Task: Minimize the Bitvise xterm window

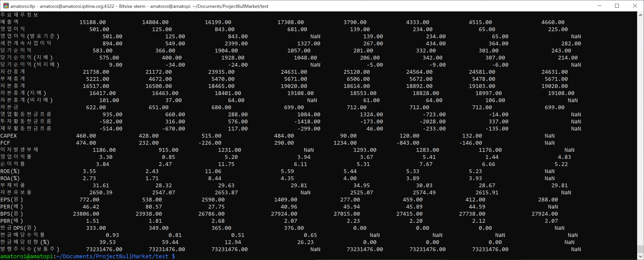Action: point(599,6)
